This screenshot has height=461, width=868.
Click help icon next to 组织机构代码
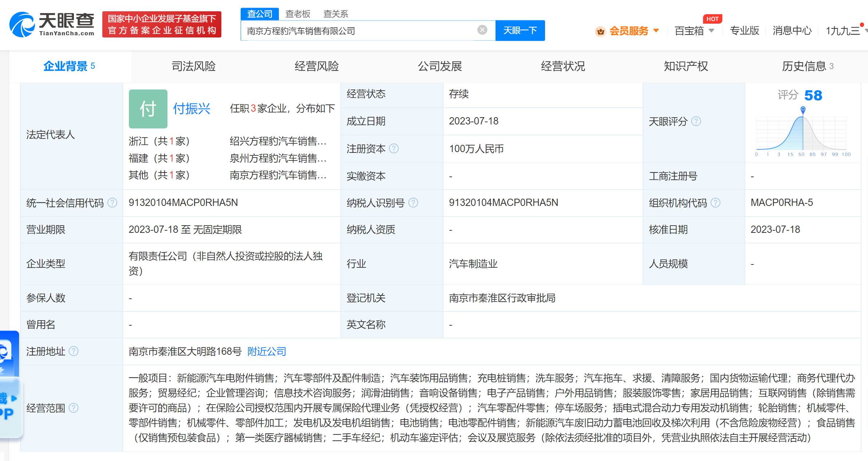tap(715, 203)
